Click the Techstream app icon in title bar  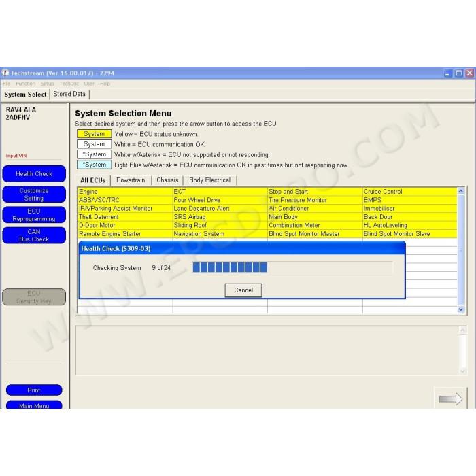pos(5,73)
